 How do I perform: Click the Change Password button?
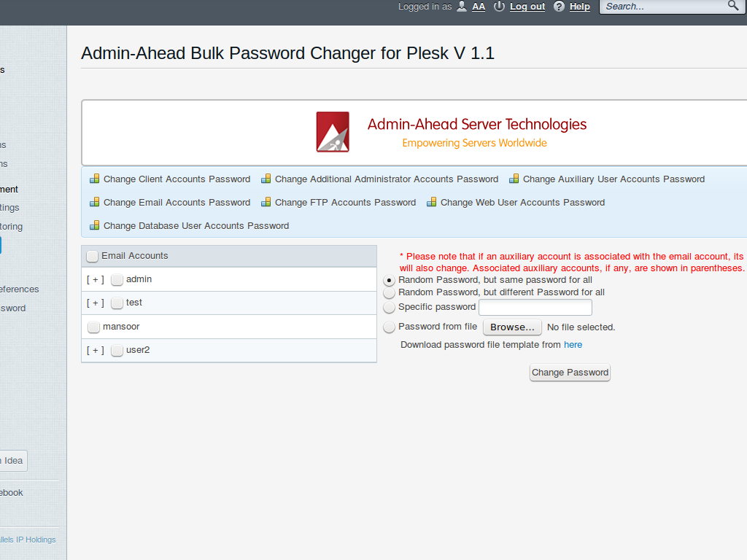click(x=570, y=372)
